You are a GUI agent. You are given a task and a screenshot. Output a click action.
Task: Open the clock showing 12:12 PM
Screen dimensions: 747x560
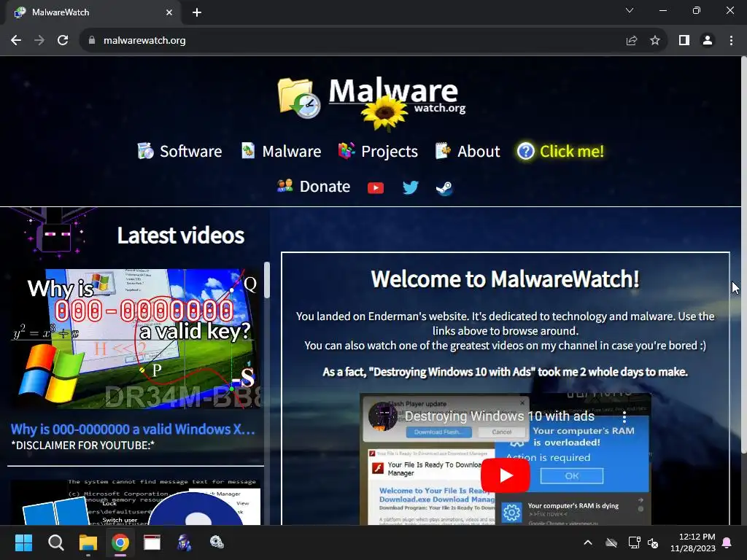[x=693, y=542]
